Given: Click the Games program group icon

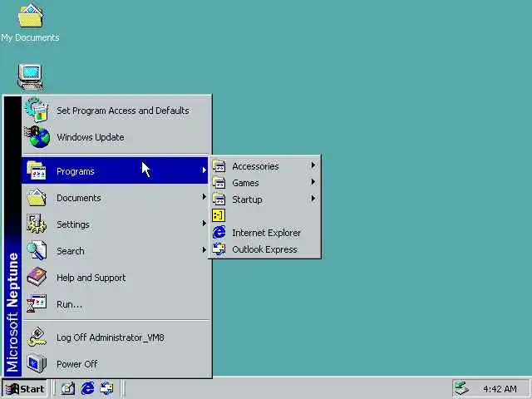Looking at the screenshot, I should tap(219, 183).
